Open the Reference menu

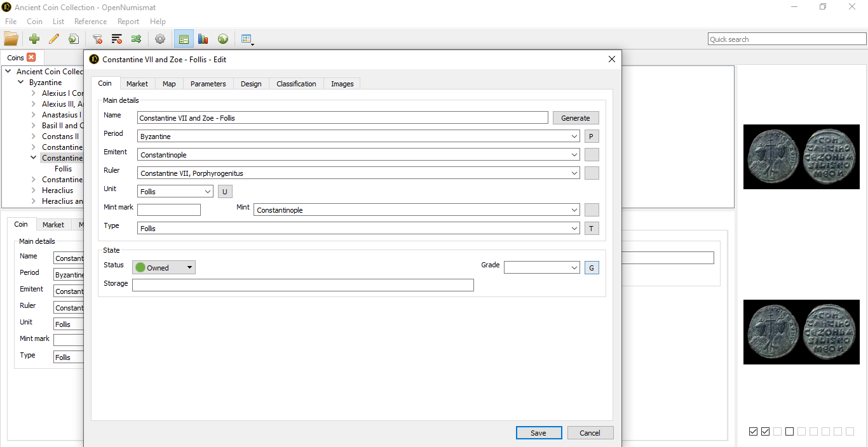(91, 22)
